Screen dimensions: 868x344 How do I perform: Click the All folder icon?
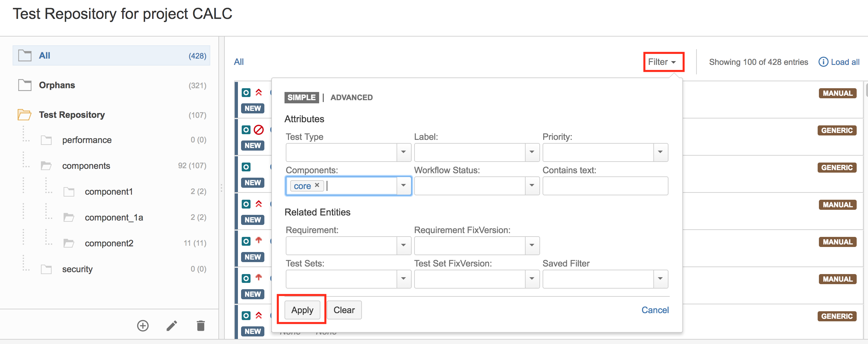point(25,55)
